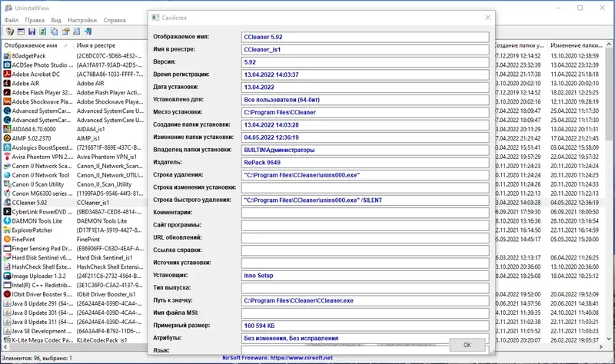Click the Uninstall recycle-bin toolbar icon
This screenshot has width=615, height=364.
tap(10, 31)
